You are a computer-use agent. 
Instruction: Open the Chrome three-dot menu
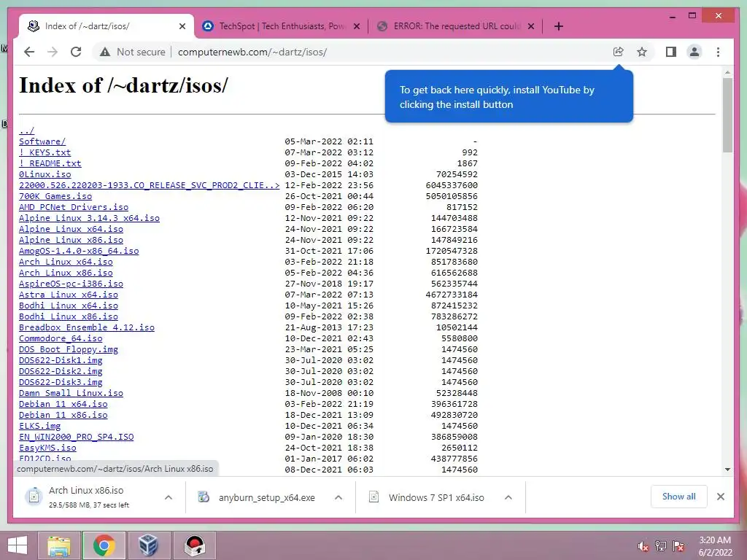point(718,52)
